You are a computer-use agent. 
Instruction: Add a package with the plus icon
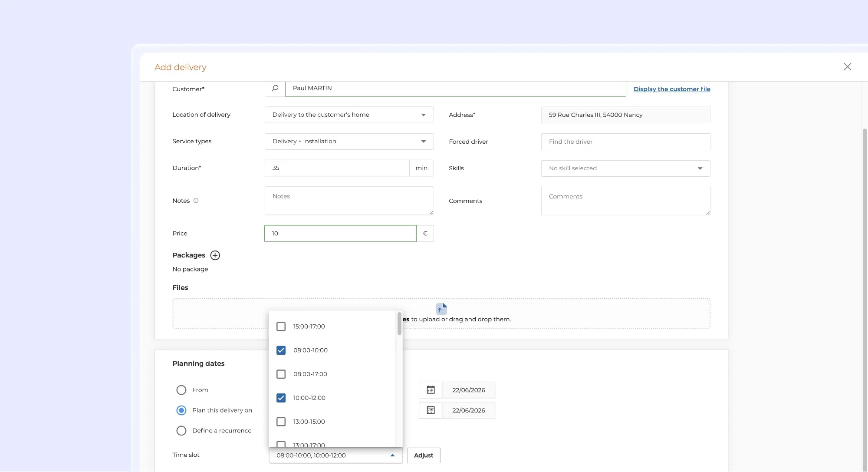[215, 255]
